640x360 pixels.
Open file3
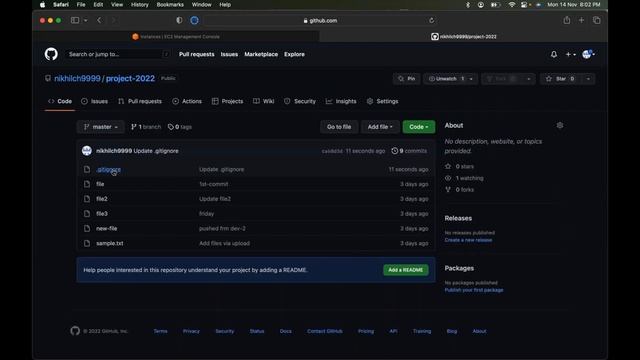tap(102, 213)
